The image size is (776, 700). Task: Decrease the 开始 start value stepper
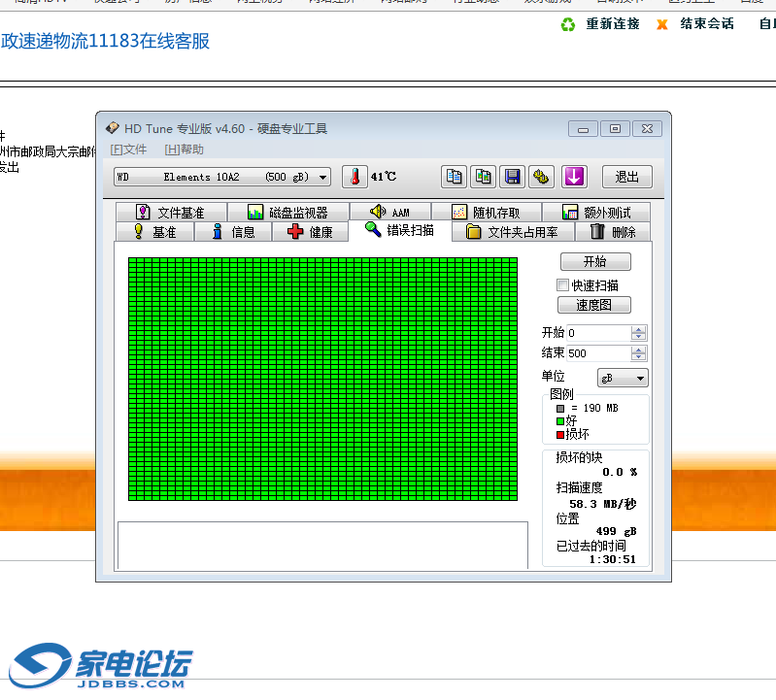[638, 336]
